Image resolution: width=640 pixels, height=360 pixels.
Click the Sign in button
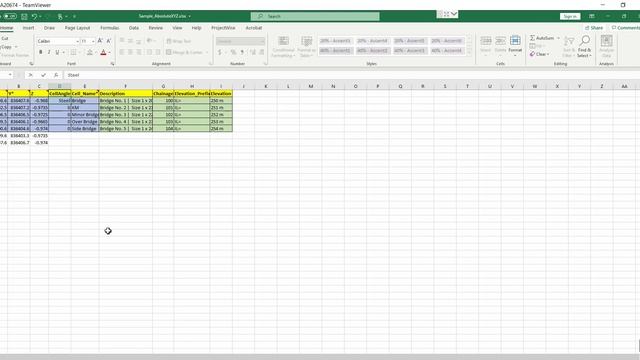(x=570, y=16)
